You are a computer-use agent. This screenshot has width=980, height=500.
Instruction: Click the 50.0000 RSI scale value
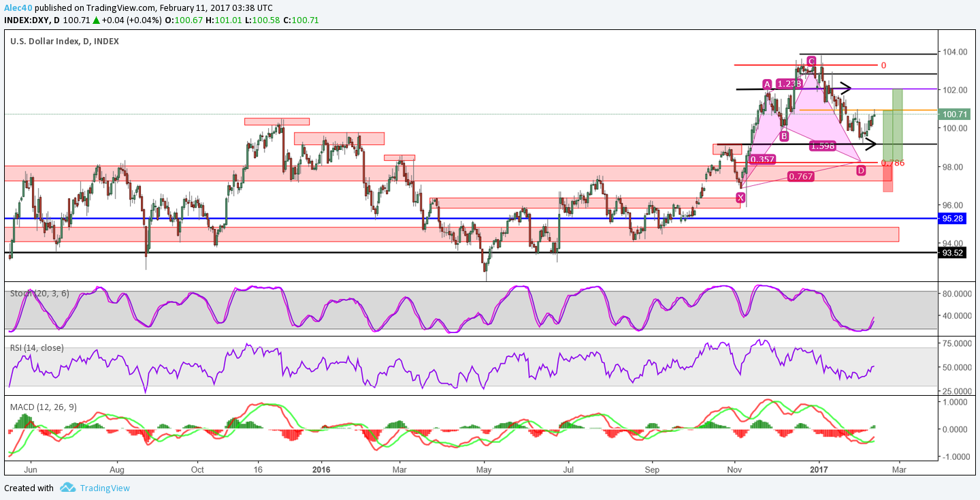958,367
